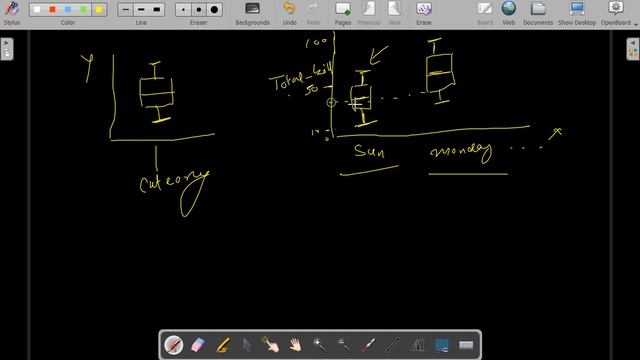This screenshot has width=640, height=360.
Task: Choose the thin line width
Action: click(x=125, y=9)
